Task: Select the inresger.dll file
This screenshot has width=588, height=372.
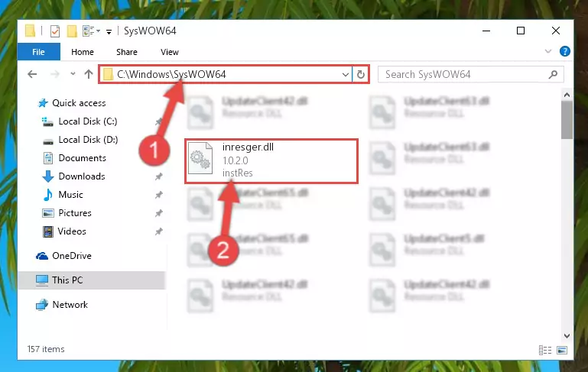Action: pos(271,160)
